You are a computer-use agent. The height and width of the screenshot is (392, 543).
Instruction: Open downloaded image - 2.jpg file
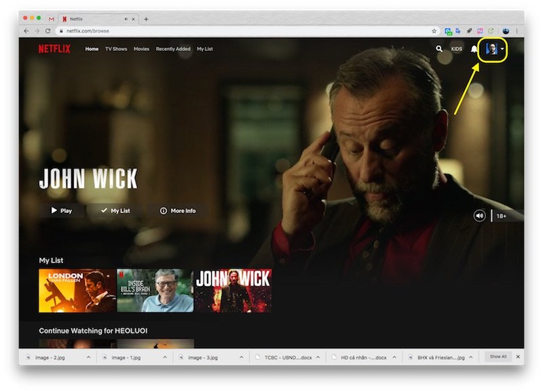click(50, 357)
